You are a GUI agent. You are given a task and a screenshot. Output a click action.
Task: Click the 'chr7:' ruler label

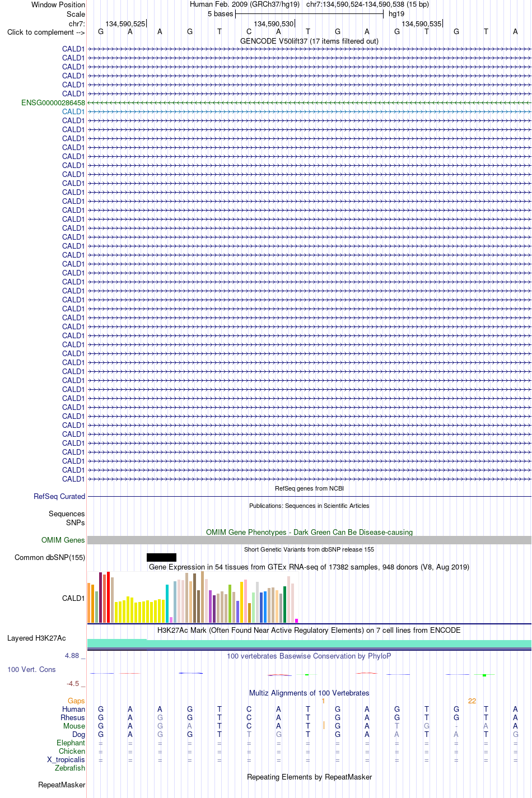pyautogui.click(x=77, y=24)
